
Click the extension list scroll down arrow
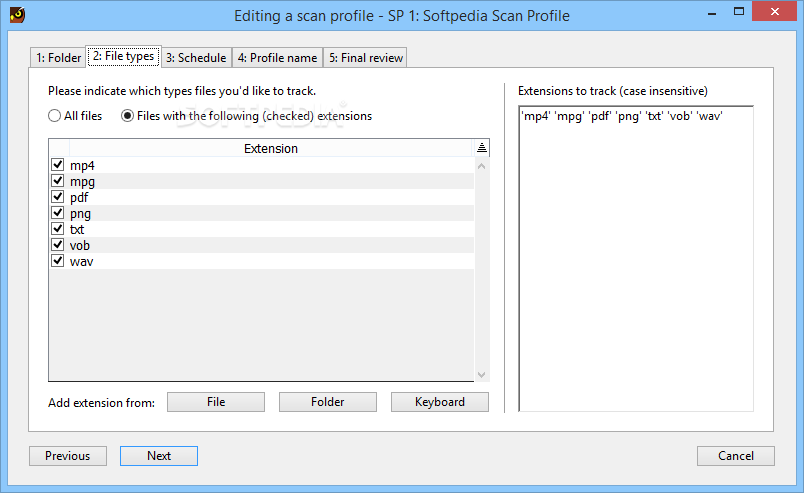(x=481, y=374)
